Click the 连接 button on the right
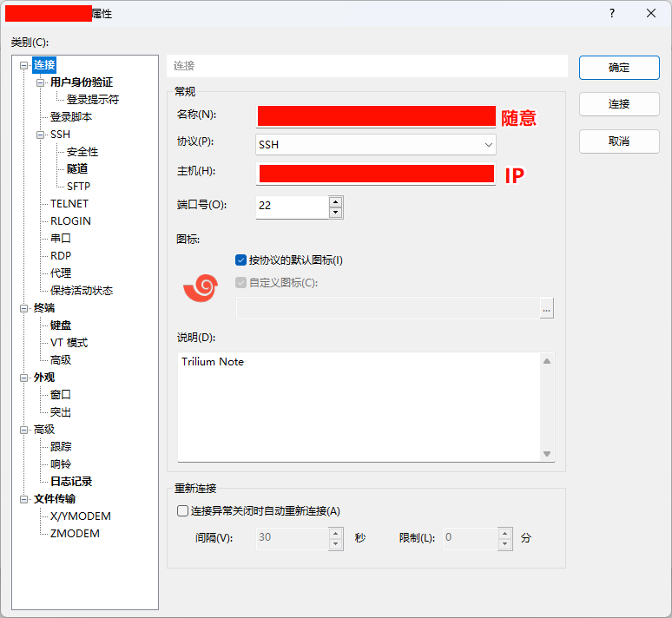 (619, 104)
